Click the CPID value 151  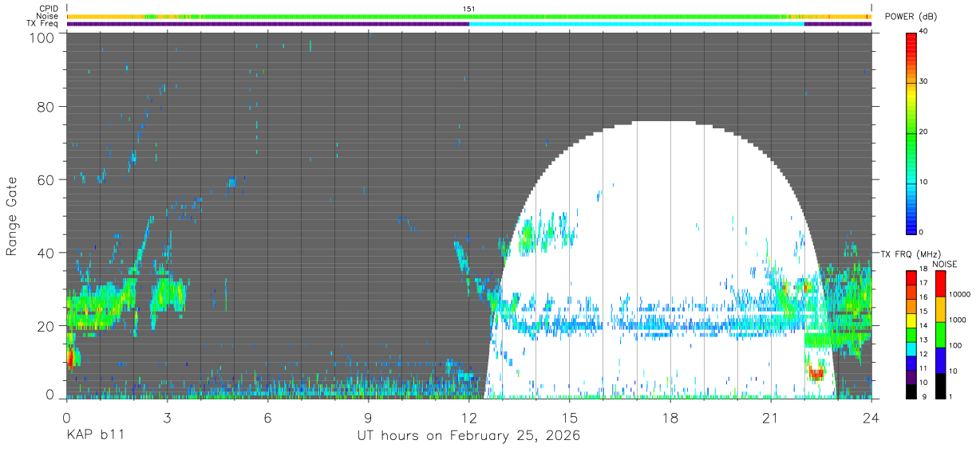click(x=468, y=9)
